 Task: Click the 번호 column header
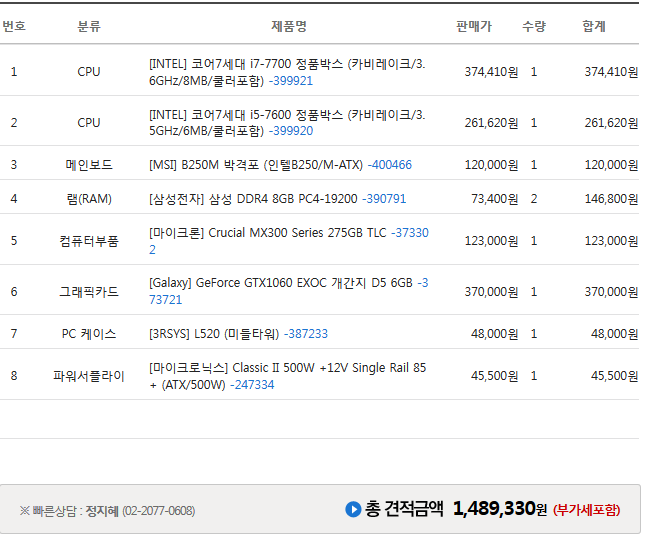(x=14, y=26)
